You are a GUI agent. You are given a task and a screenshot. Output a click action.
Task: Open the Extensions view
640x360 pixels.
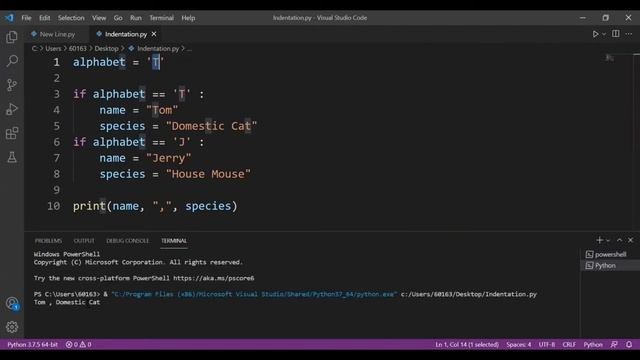pos(12,133)
